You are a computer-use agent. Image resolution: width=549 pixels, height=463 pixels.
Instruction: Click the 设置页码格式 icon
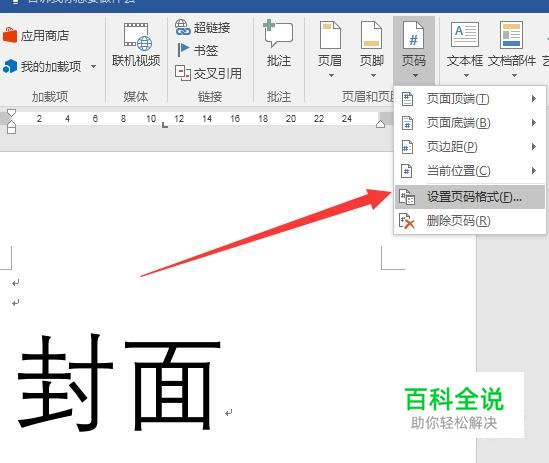407,197
